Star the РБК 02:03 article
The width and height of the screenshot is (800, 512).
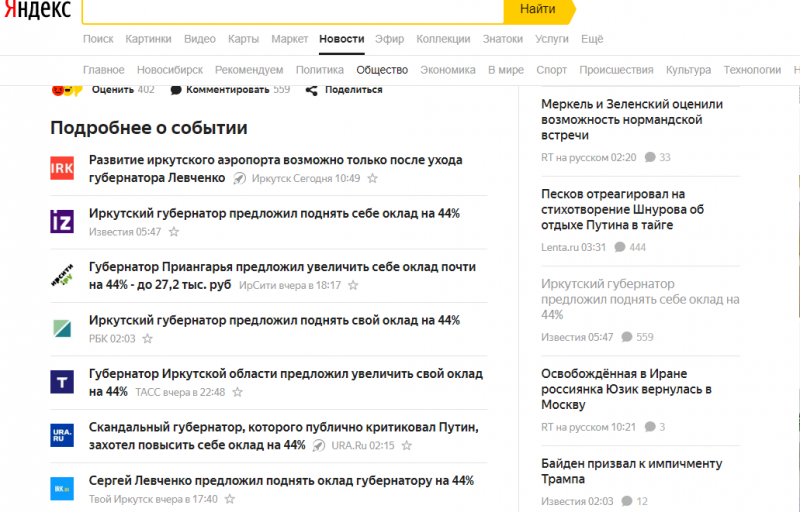pyautogui.click(x=147, y=339)
